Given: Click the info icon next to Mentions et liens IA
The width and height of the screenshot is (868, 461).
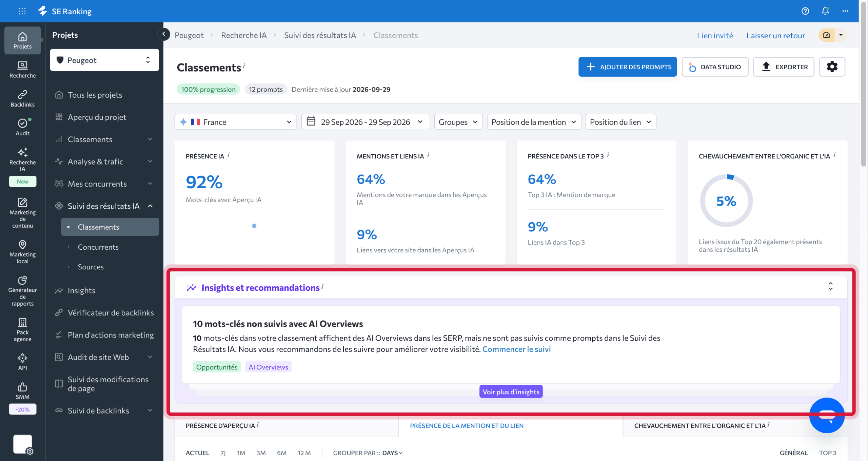Looking at the screenshot, I should click(x=428, y=155).
